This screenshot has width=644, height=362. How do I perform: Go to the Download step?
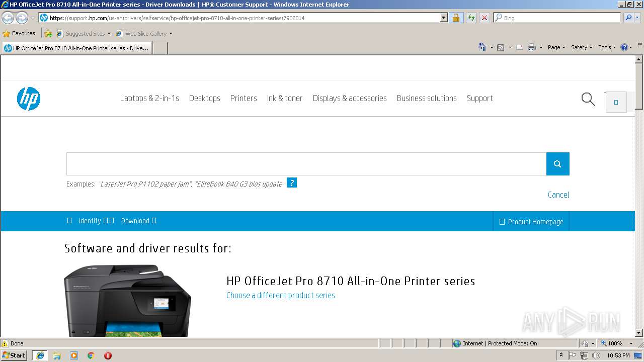135,221
